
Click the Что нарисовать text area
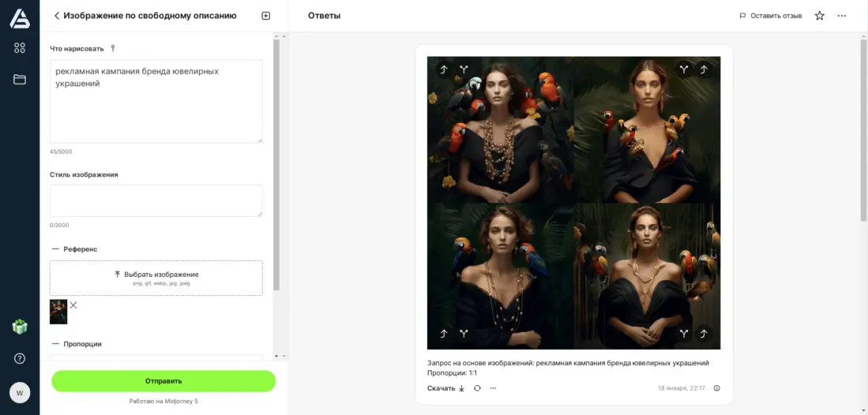(156, 101)
